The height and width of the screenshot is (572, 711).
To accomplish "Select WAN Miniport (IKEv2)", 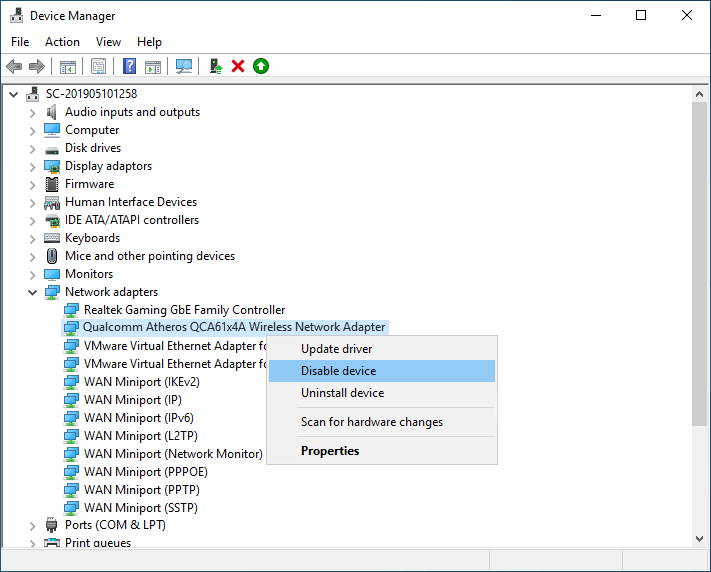I will point(142,382).
